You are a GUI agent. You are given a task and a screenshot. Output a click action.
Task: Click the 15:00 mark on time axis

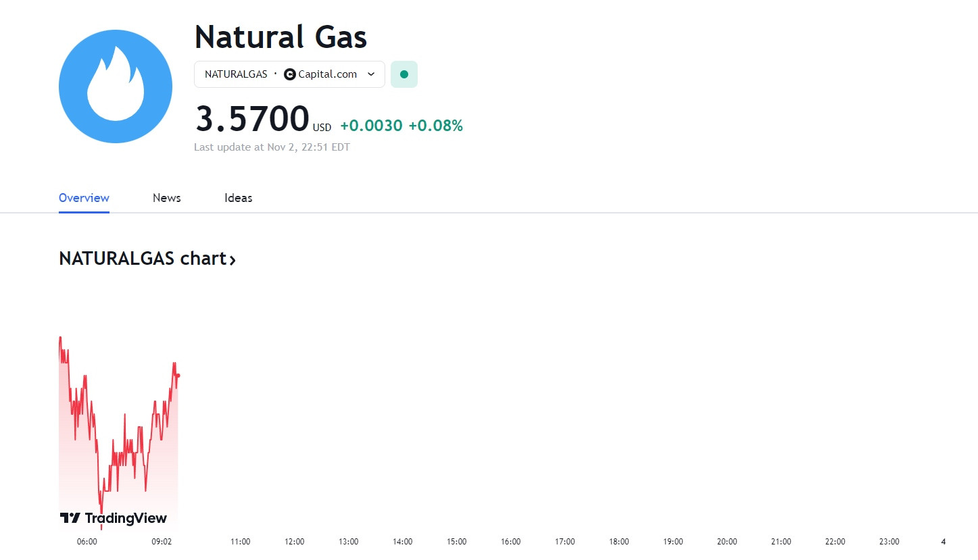coord(456,541)
